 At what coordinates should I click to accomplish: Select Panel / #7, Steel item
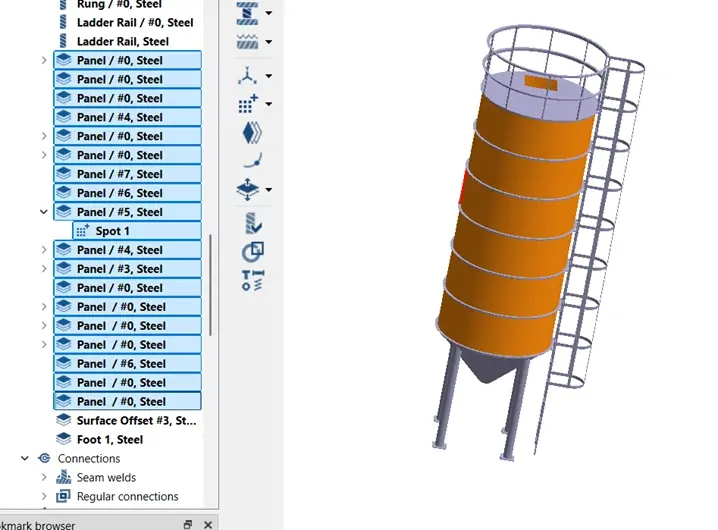click(x=119, y=174)
